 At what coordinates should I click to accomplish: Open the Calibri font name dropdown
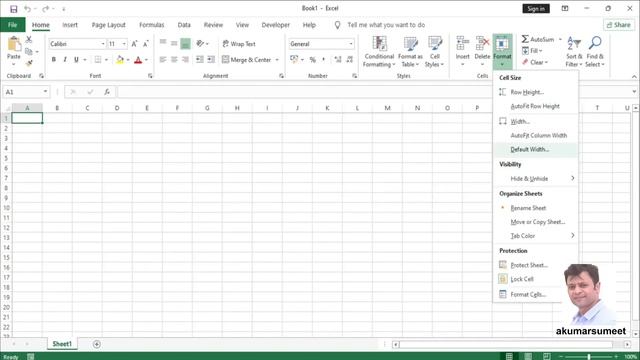pos(103,44)
